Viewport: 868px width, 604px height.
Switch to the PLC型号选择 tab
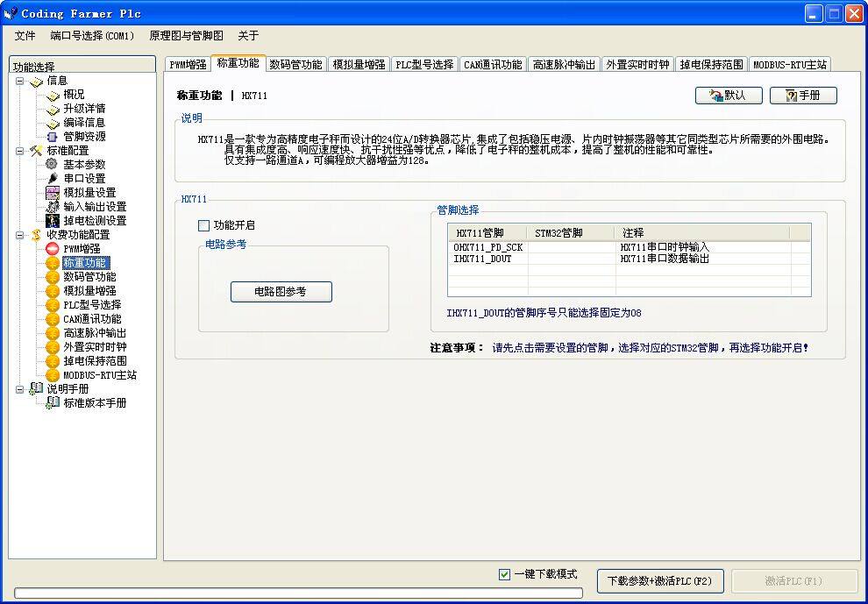[x=424, y=64]
